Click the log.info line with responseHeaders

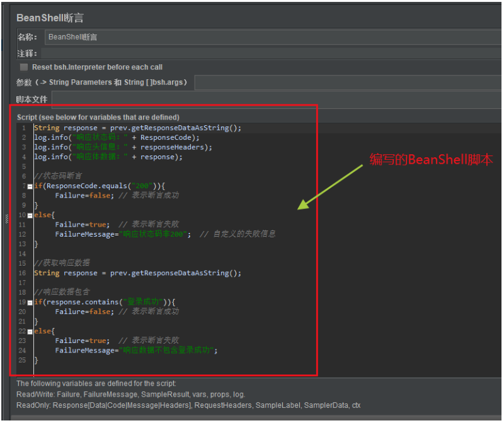[123, 147]
